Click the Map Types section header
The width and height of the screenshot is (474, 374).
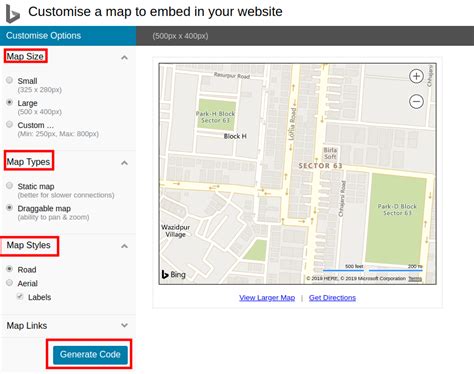tap(28, 162)
